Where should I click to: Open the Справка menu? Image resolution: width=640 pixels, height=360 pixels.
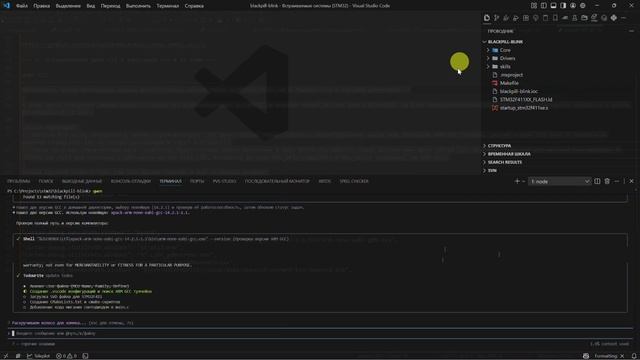pyautogui.click(x=194, y=6)
